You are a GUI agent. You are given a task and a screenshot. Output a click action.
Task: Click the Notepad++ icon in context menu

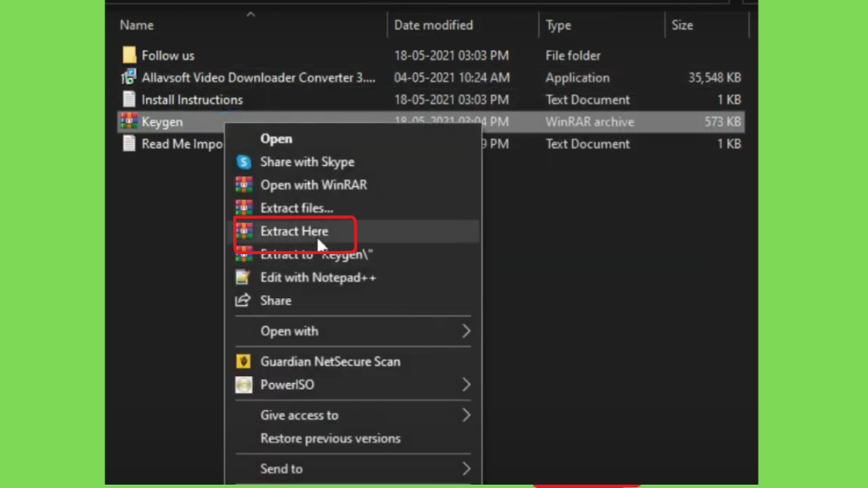[243, 277]
